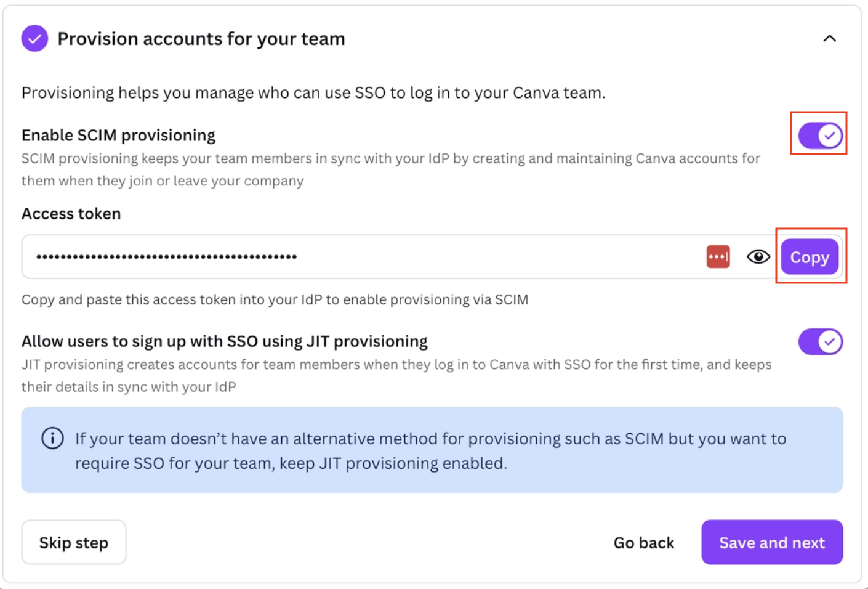This screenshot has height=589, width=868.
Task: Click the info circle icon in blue notice
Action: pyautogui.click(x=52, y=439)
